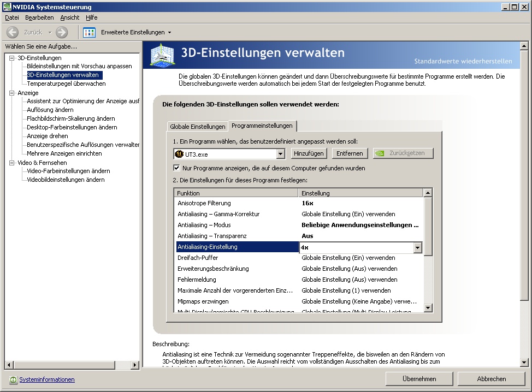Screen dimensions: 532x392
Task: Click the Hinzufügen button
Action: click(x=309, y=153)
